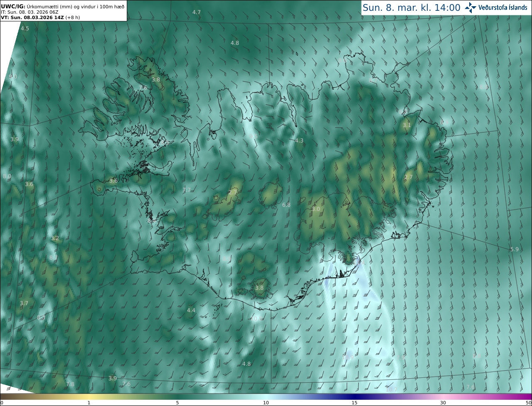Pick the pink color band above 30
Screen dimensions: 532x406
pyautogui.click(x=443, y=397)
